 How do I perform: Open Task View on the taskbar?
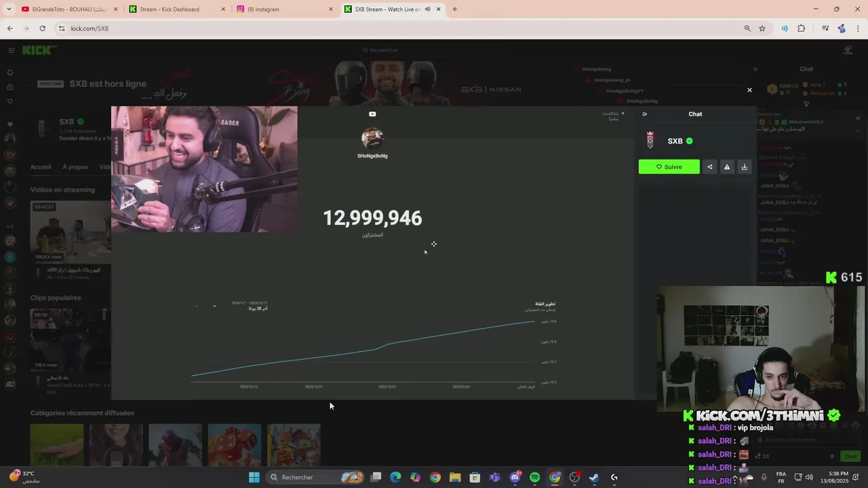[376, 477]
